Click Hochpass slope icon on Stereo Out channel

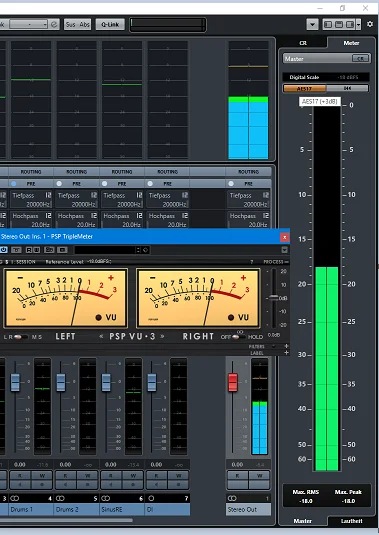(265, 216)
